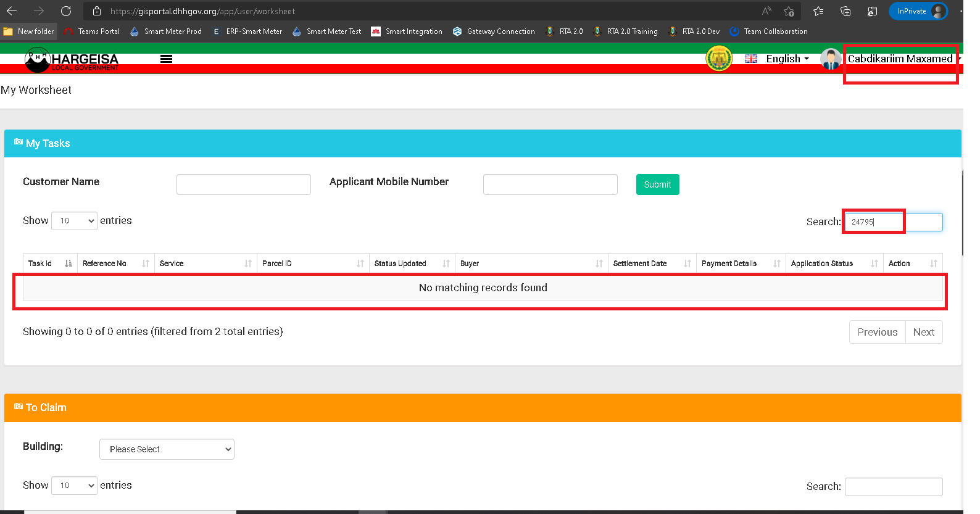Click the Hargeisa Local Government logo
This screenshot has width=980, height=514.
pyautogui.click(x=72, y=60)
